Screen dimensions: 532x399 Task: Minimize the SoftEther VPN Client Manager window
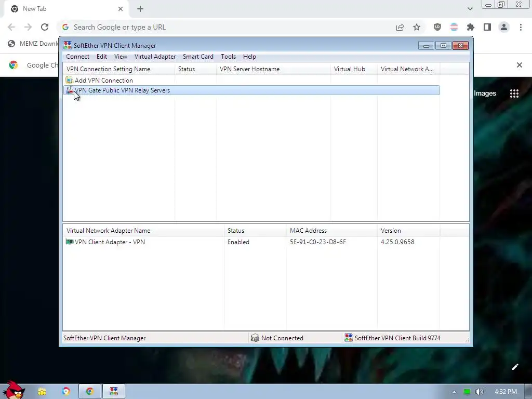[x=426, y=46]
